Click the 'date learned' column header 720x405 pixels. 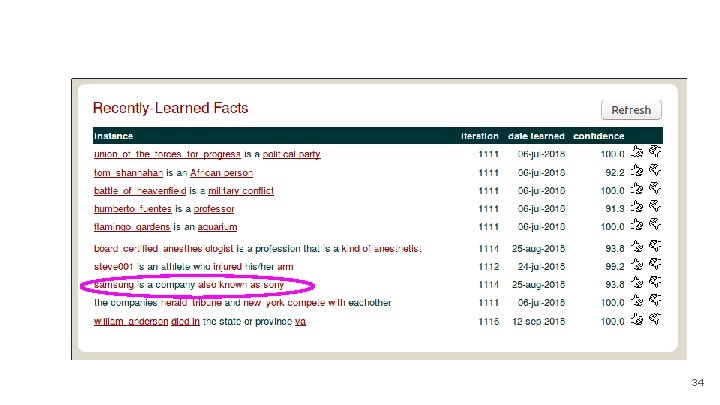[536, 136]
